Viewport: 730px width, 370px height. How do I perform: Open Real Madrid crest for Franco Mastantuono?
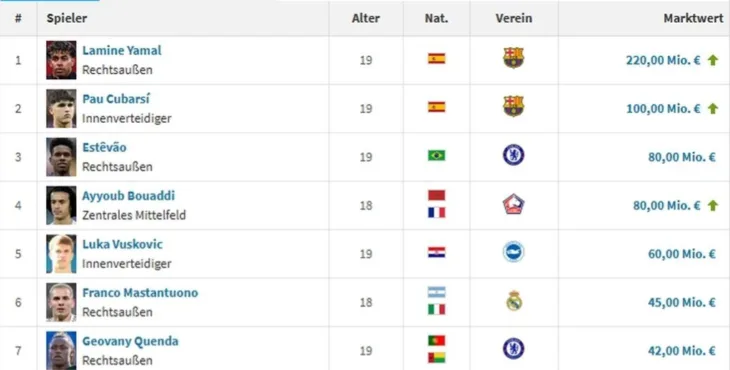tap(514, 301)
